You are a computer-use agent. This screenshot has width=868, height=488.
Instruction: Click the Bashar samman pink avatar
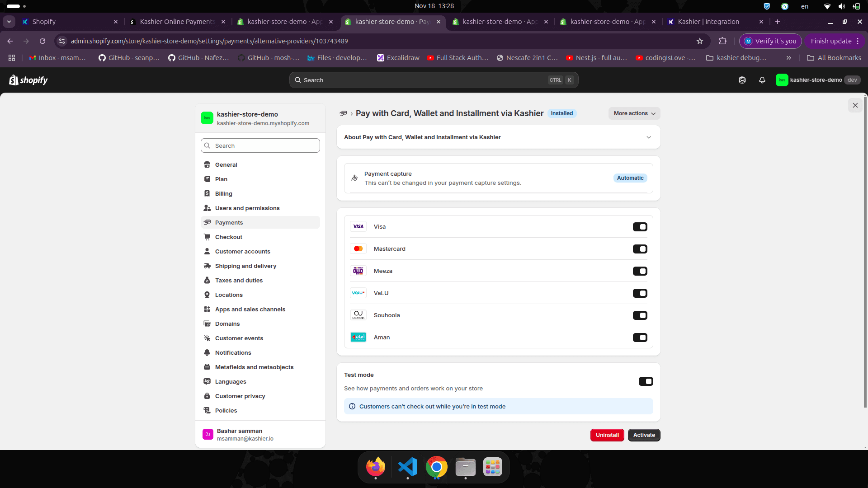208,434
